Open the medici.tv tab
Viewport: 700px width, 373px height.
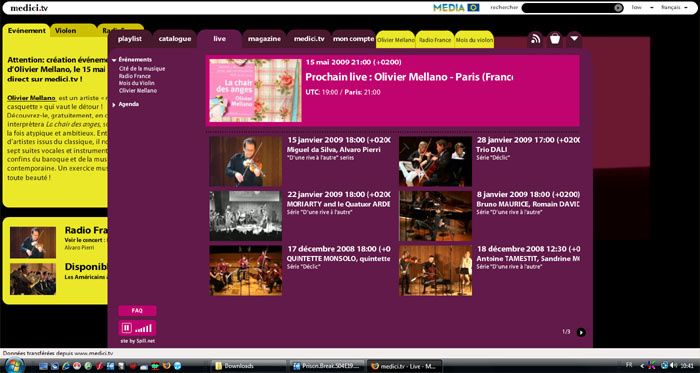pos(308,39)
